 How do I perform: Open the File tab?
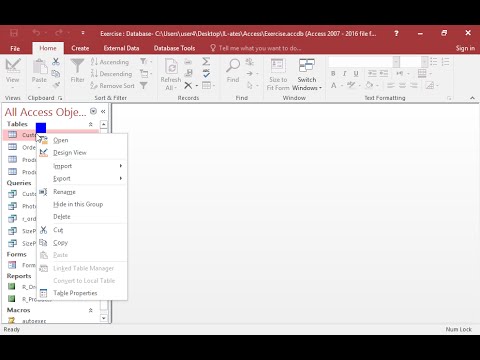point(15,48)
